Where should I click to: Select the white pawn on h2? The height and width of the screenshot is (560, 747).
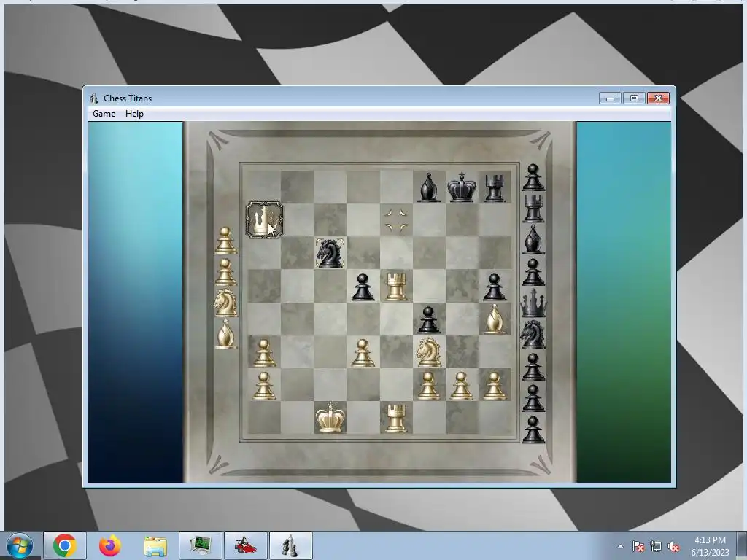point(495,385)
